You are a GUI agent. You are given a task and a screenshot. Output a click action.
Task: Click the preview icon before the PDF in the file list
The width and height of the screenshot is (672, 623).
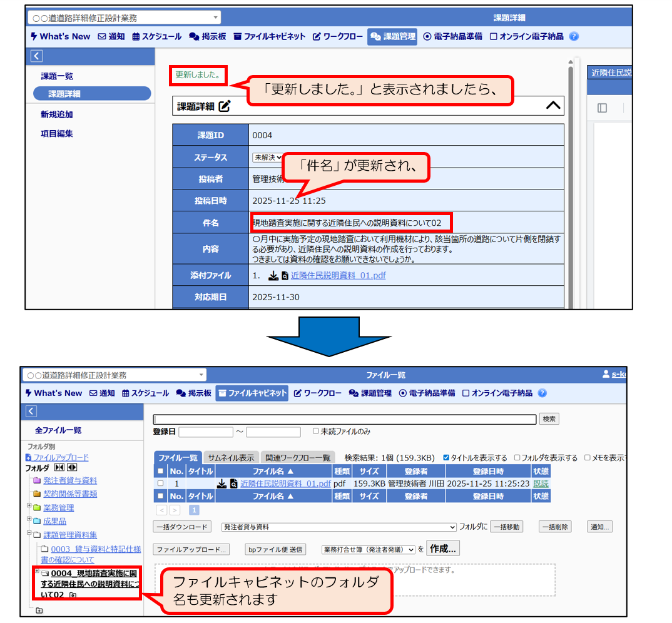pos(234,484)
